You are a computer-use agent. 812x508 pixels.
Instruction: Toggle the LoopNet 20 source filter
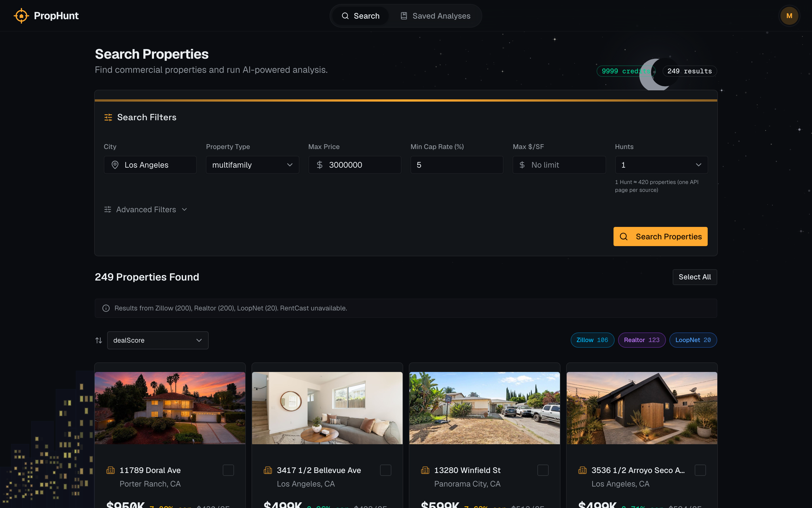tap(693, 340)
